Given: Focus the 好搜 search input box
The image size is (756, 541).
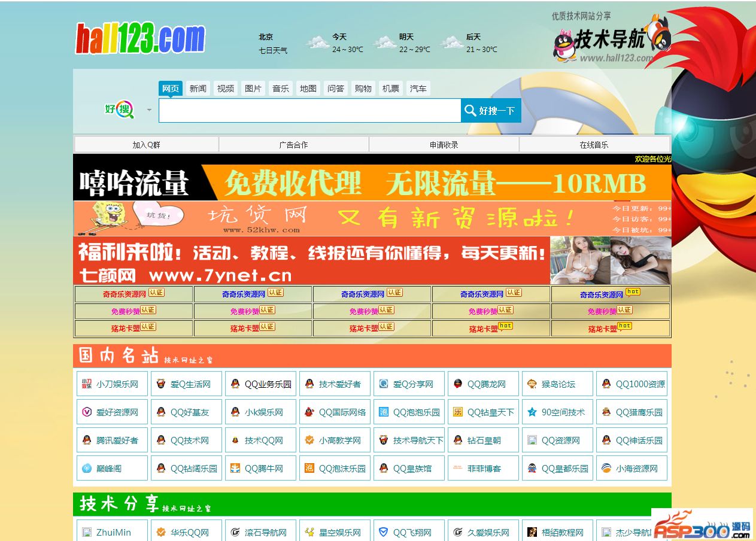Looking at the screenshot, I should tap(310, 111).
